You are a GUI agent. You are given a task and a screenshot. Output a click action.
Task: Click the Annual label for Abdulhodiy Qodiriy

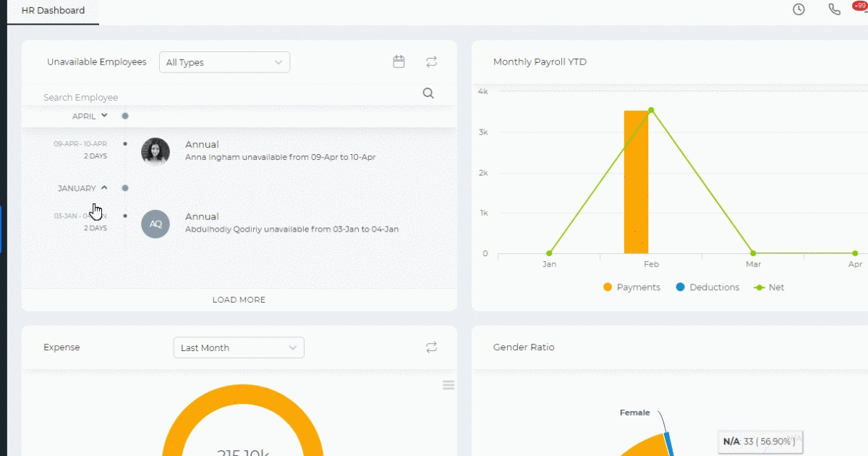coord(202,216)
